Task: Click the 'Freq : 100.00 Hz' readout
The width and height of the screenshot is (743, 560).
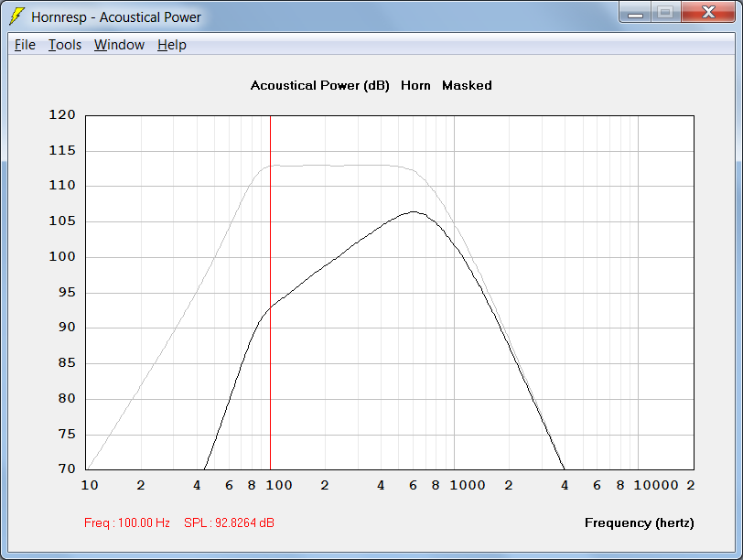Action: click(x=127, y=522)
